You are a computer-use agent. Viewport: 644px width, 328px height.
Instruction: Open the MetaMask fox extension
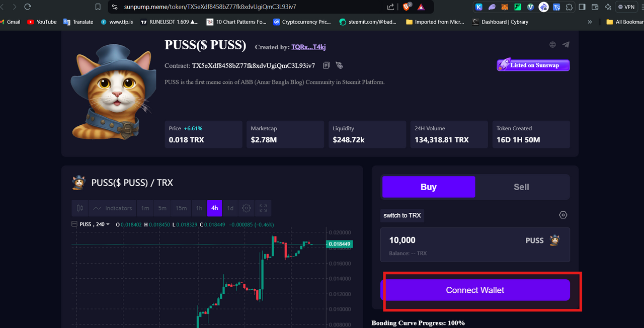coord(505,7)
